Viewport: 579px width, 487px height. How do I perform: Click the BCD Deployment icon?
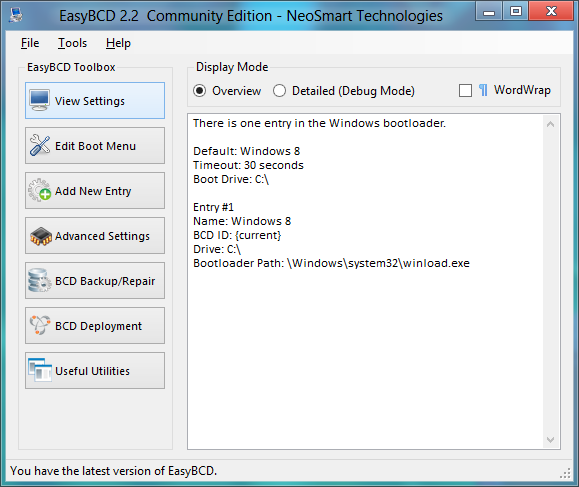40,325
